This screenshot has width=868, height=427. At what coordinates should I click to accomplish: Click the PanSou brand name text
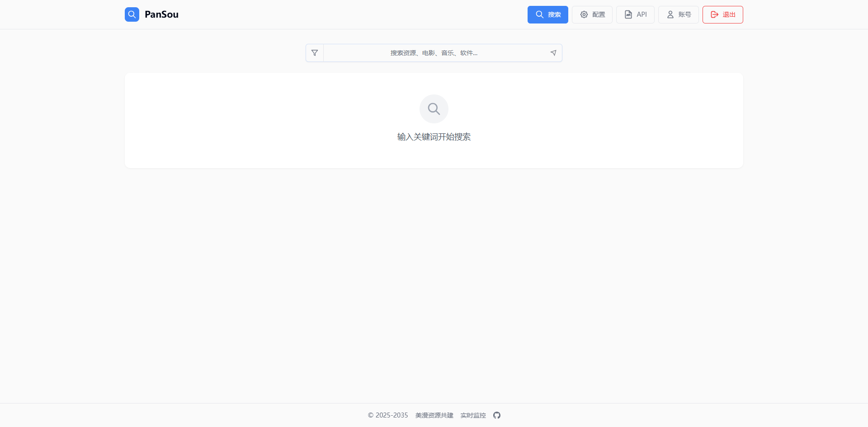(x=161, y=14)
